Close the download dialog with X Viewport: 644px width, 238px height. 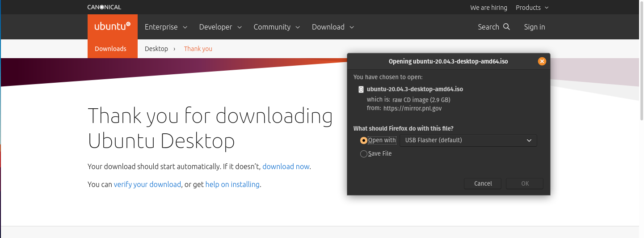pyautogui.click(x=542, y=62)
